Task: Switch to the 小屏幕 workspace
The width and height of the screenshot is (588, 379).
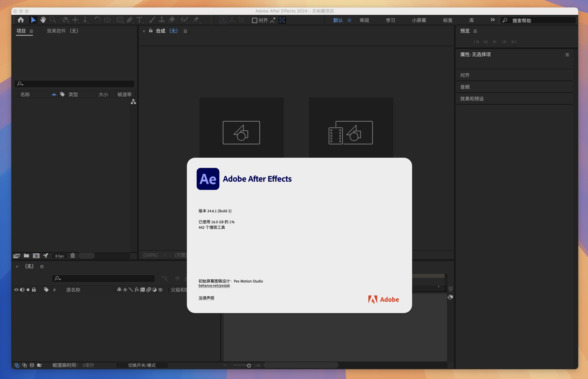Action: (419, 20)
